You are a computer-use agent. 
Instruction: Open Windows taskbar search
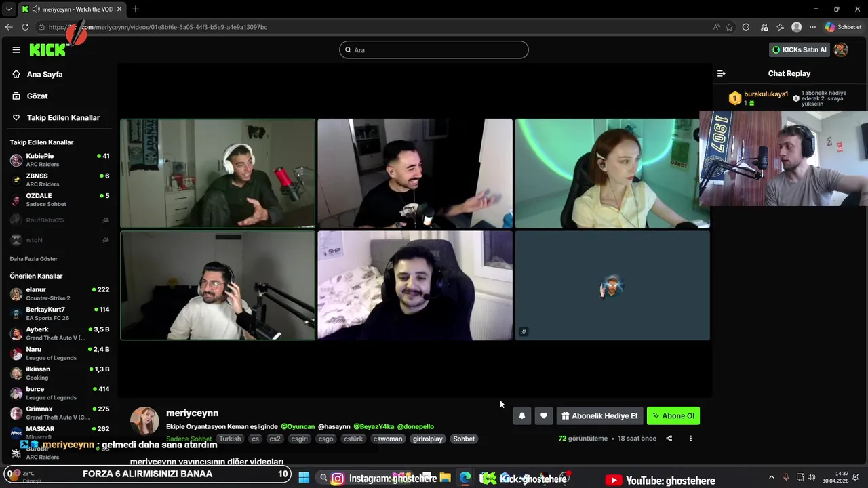323,478
